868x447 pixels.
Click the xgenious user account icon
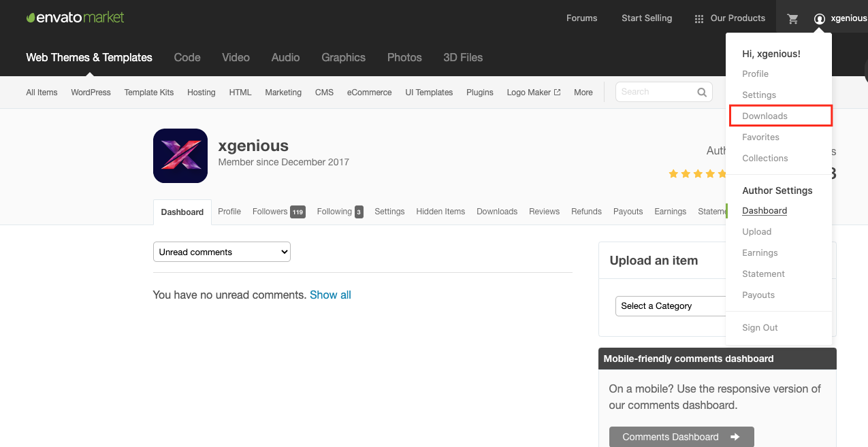[820, 19]
